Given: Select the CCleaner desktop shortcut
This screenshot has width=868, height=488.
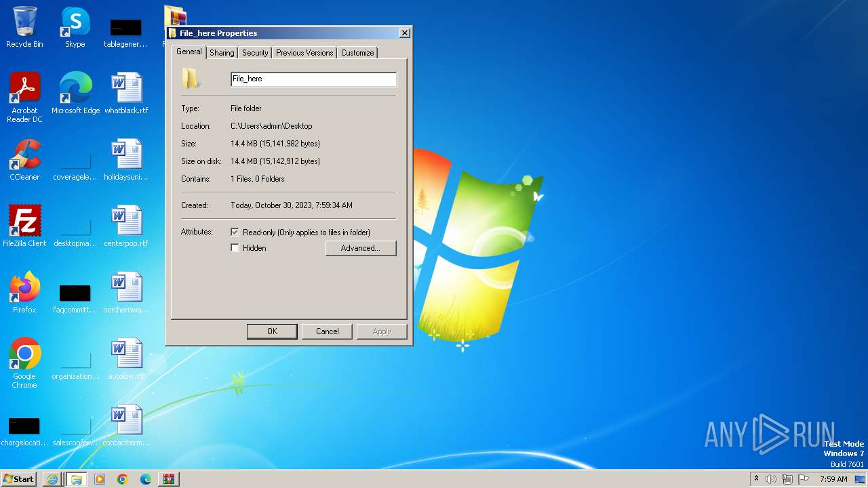Looking at the screenshot, I should coord(24,160).
